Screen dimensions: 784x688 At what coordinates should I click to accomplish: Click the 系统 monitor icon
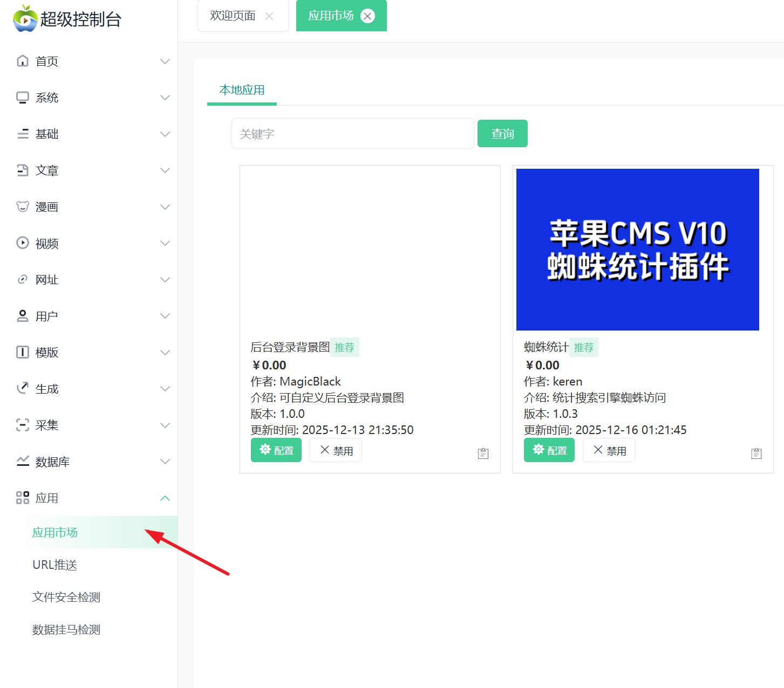coord(23,98)
